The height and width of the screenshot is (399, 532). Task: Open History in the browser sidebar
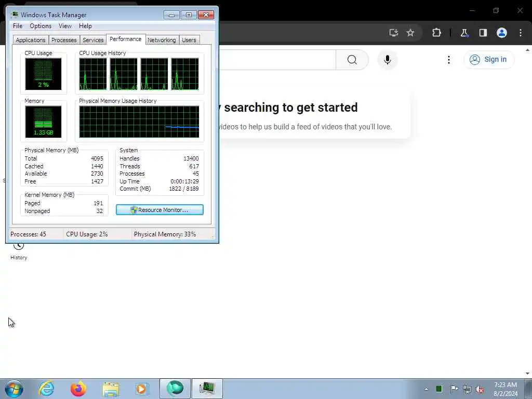click(x=19, y=251)
